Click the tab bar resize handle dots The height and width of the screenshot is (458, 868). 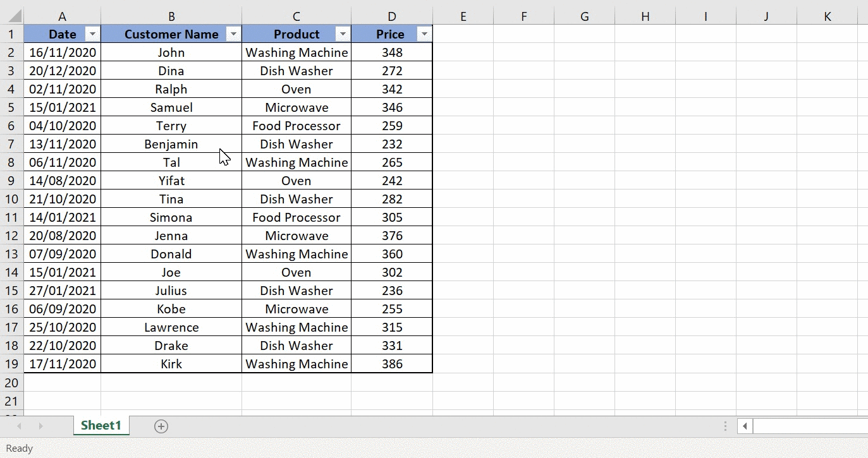[x=725, y=426]
